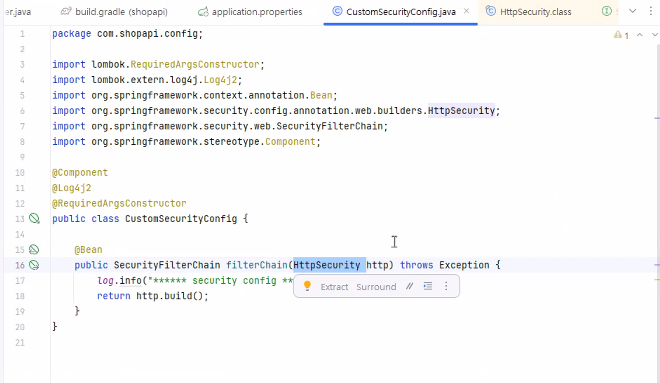Click the @RequiredArgsConstructor annotation on line 12
The height and width of the screenshot is (383, 660).
pyautogui.click(x=119, y=203)
